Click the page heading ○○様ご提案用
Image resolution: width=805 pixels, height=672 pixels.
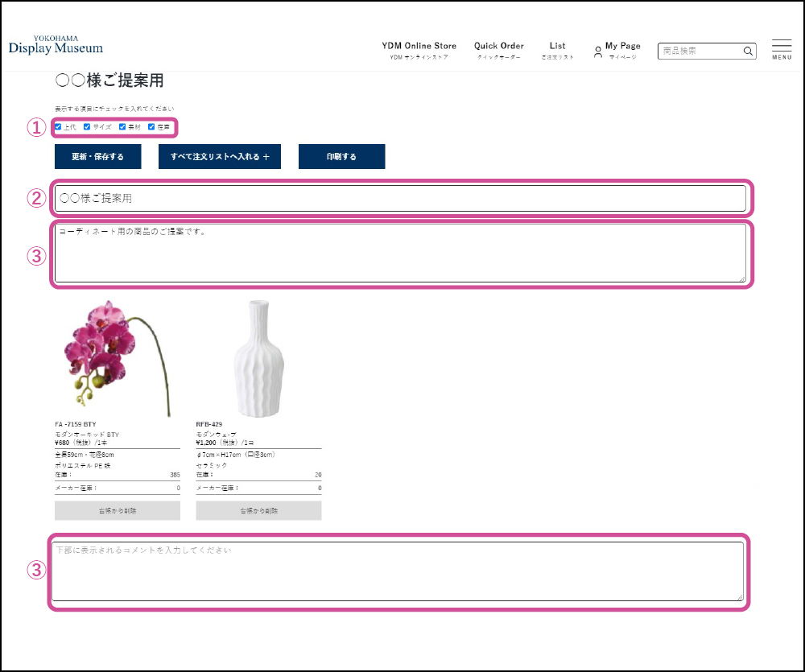(109, 80)
